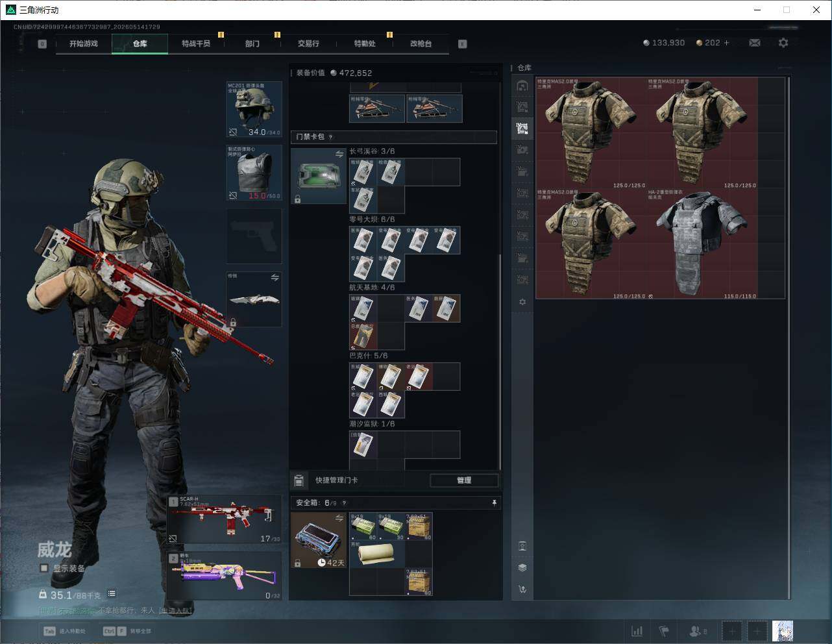
Task: Click the quick keycard management icon
Action: point(299,480)
